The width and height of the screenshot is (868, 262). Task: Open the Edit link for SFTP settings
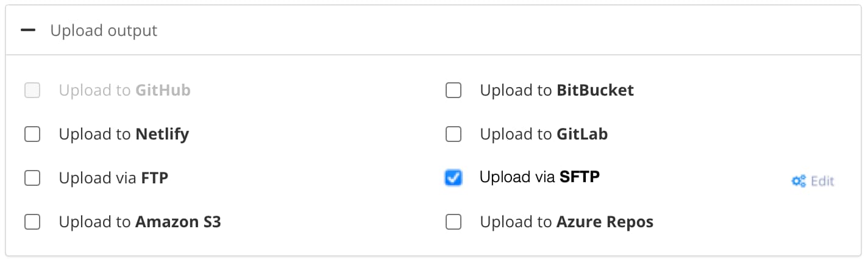click(x=822, y=181)
